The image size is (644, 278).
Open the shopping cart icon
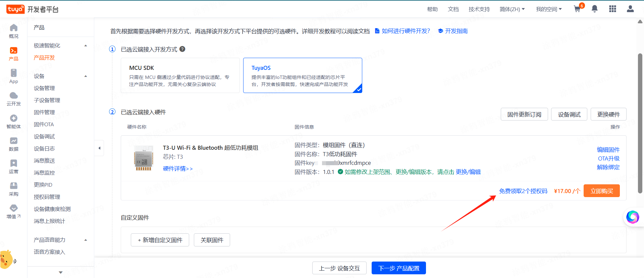[x=577, y=9]
